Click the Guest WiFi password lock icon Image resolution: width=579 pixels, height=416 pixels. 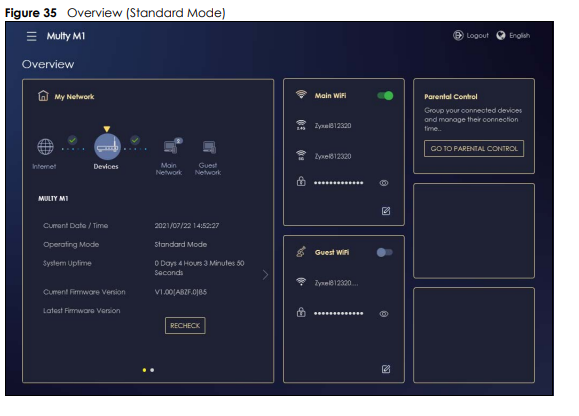pyautogui.click(x=301, y=312)
